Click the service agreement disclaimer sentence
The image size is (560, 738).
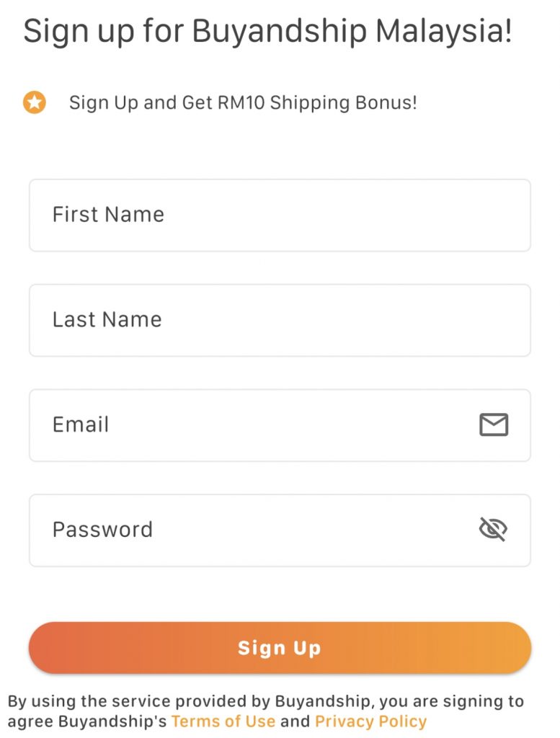point(266,711)
